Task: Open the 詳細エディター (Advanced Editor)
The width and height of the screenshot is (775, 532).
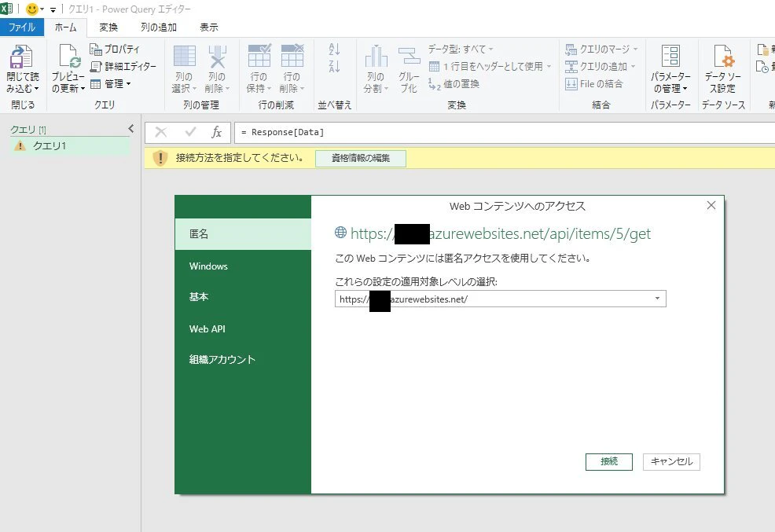Action: (x=123, y=66)
